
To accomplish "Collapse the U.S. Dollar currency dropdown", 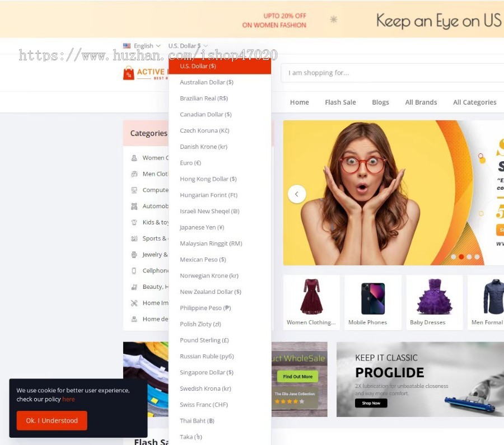I will [x=188, y=46].
